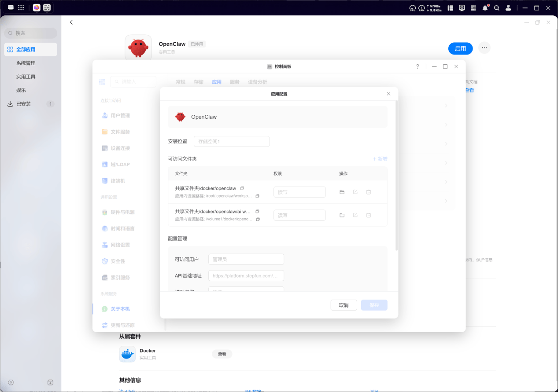
Task: Browse folder for openclaw/ai w… row
Action: [x=342, y=215]
